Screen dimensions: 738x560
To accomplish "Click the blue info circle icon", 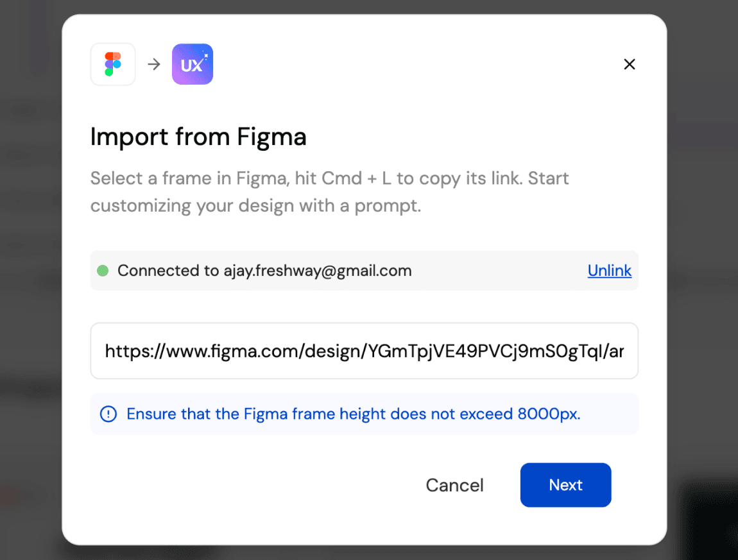I will click(x=108, y=414).
